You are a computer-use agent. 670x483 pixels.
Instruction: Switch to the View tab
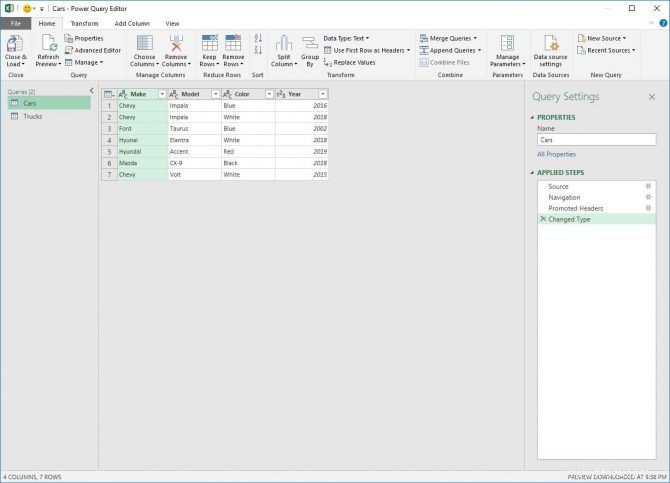[172, 24]
